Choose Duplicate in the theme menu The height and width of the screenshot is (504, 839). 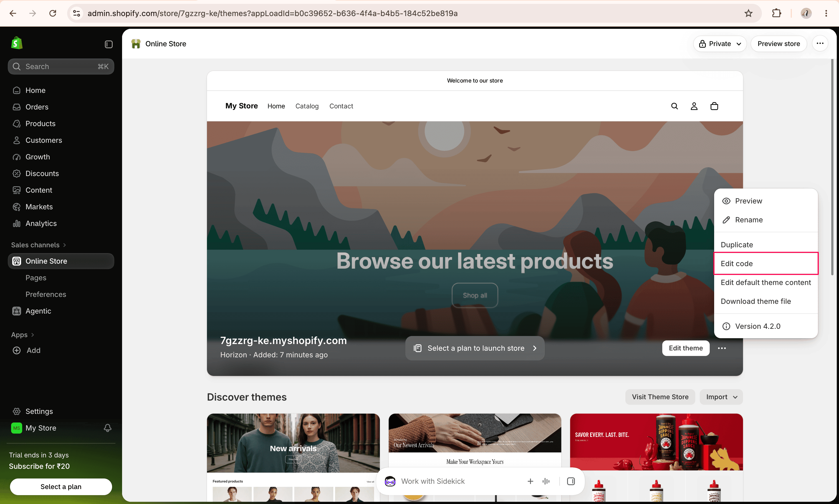pyautogui.click(x=766, y=245)
